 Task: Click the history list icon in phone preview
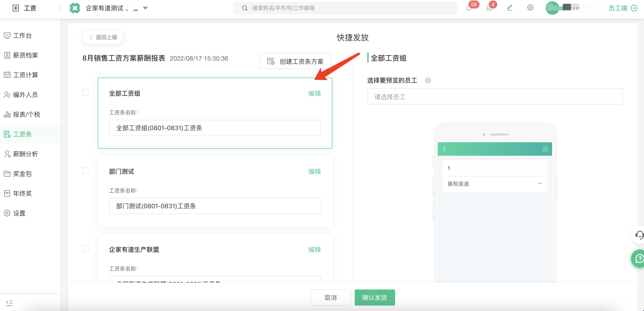pyautogui.click(x=545, y=149)
